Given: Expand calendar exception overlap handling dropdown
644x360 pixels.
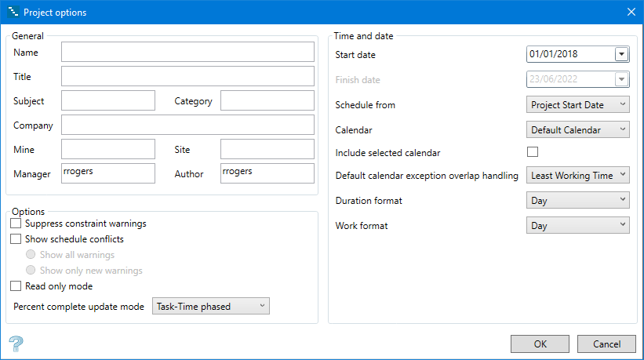Looking at the screenshot, I should (577, 176).
